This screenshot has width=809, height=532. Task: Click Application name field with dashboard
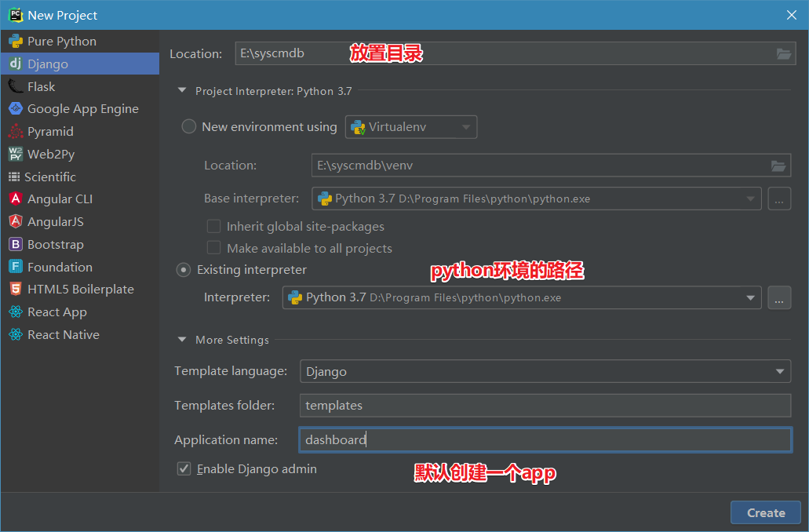[545, 439]
